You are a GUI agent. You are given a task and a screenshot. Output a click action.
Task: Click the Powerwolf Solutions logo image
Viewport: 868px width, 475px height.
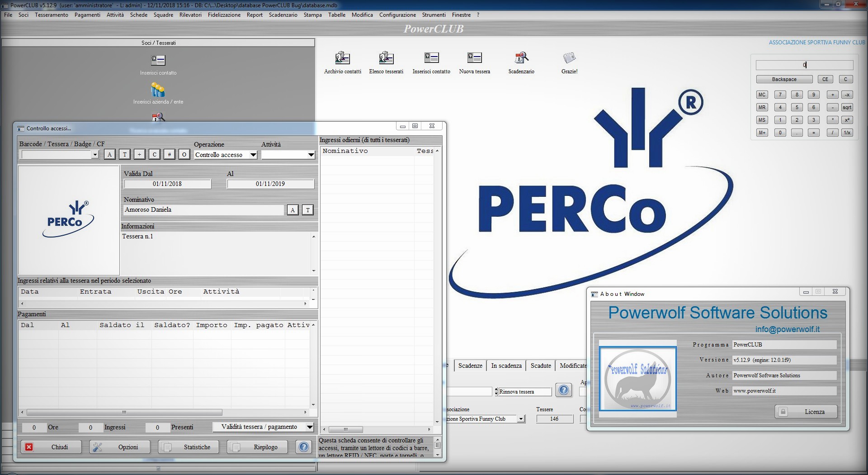pyautogui.click(x=637, y=379)
